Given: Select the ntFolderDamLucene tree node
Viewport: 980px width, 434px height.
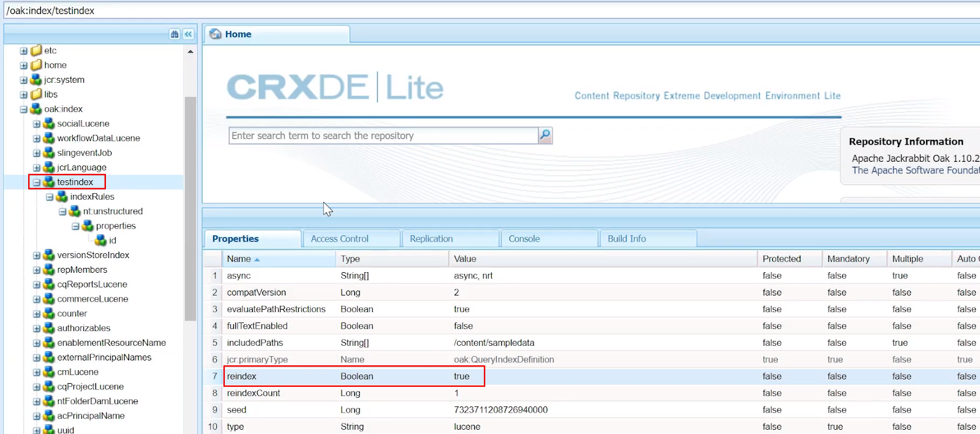Looking at the screenshot, I should point(97,401).
